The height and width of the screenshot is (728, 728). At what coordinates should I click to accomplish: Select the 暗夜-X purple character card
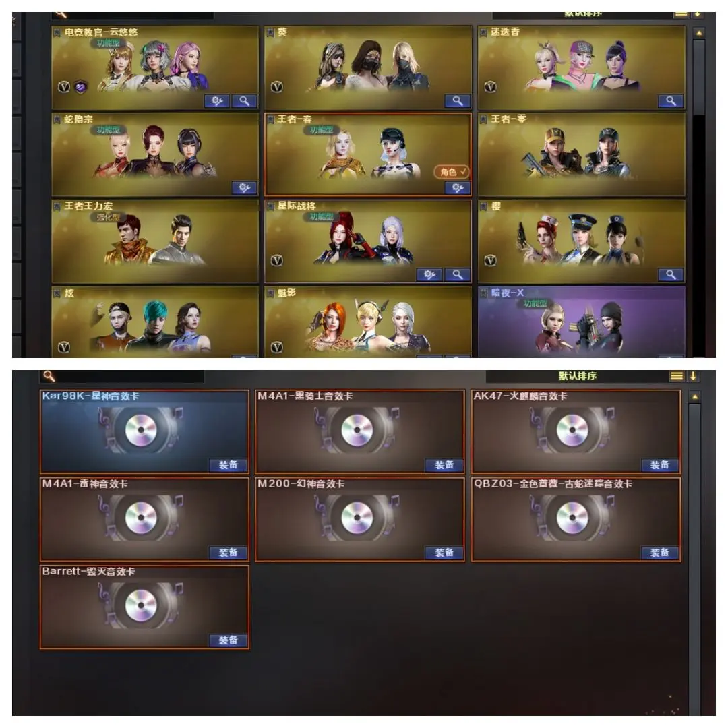point(582,322)
